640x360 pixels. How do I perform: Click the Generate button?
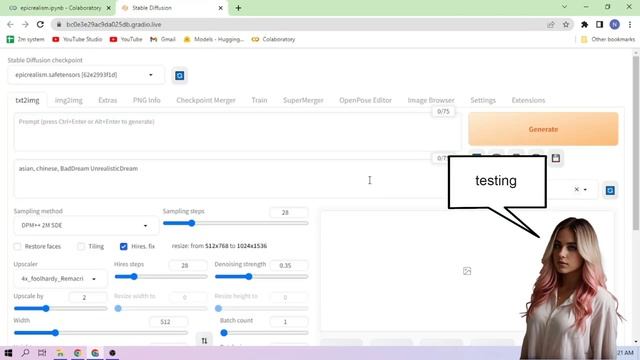pyautogui.click(x=543, y=129)
